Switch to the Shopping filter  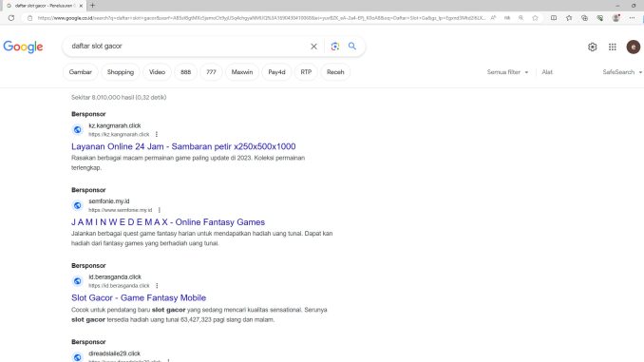coord(121,72)
